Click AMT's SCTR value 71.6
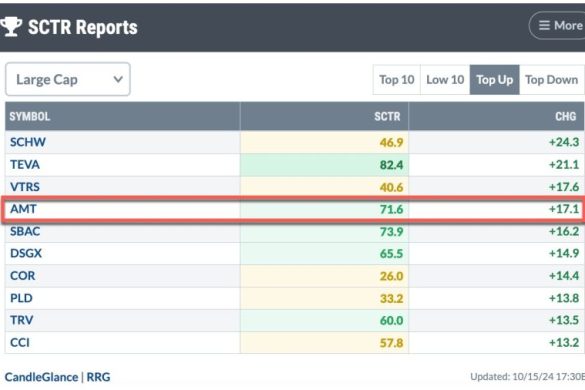This screenshot has width=585, height=390. 391,209
